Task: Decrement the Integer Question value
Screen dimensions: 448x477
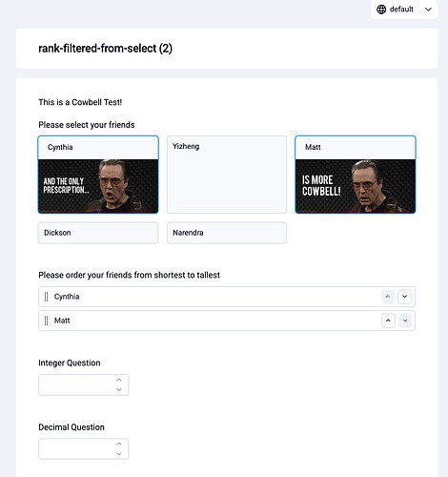Action: (x=119, y=389)
